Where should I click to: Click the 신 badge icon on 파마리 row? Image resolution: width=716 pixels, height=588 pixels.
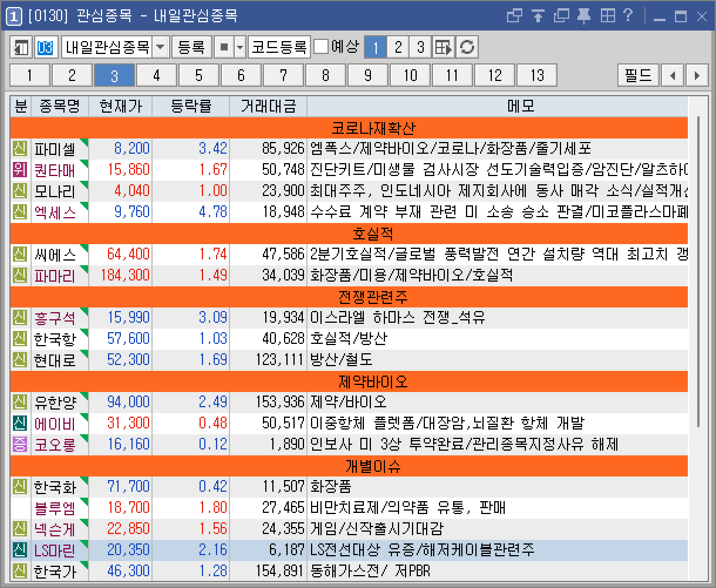pos(20,275)
